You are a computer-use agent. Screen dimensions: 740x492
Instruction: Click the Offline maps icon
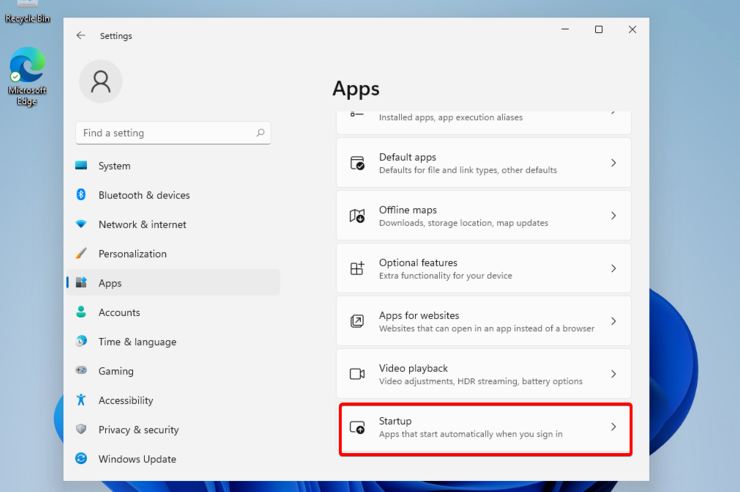357,216
